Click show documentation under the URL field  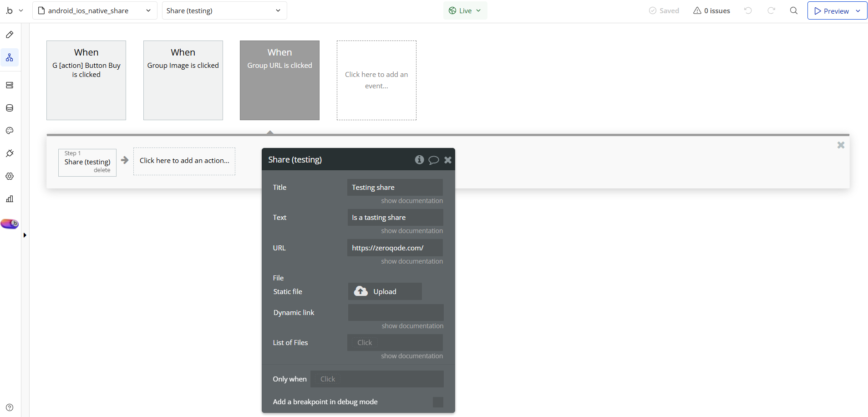point(411,261)
